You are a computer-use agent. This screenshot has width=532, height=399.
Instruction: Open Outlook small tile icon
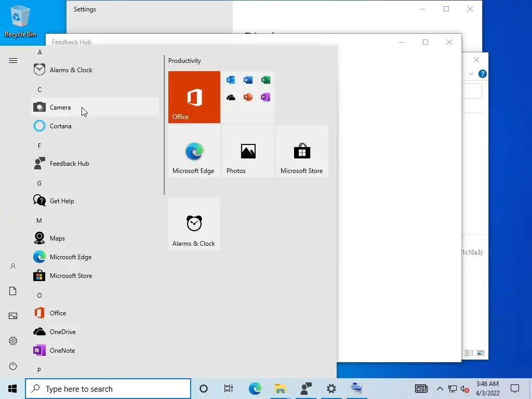pos(231,79)
